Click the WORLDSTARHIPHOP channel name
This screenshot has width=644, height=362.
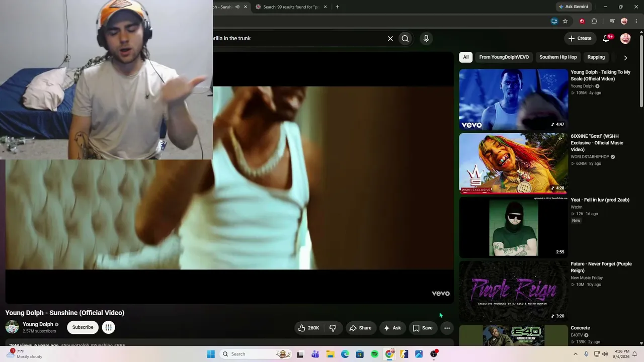[590, 157]
